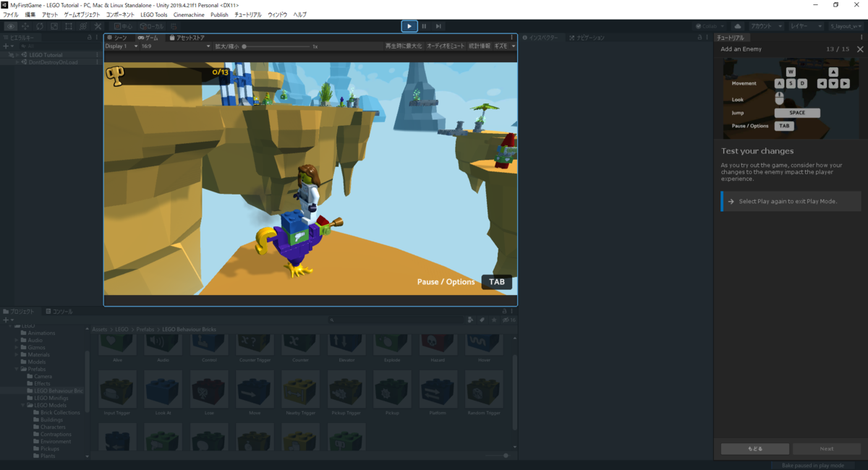Click the tutorial Back (もどる) button
The width and height of the screenshot is (868, 470).
[754, 448]
